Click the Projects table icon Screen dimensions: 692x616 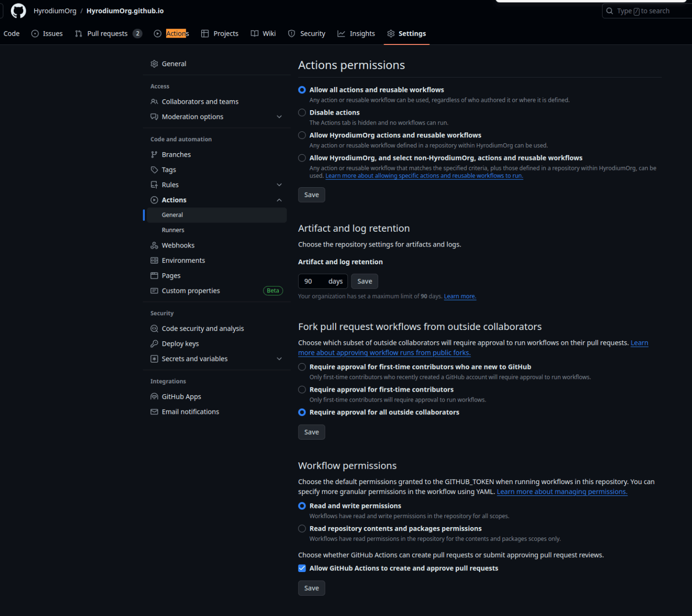[x=205, y=34]
